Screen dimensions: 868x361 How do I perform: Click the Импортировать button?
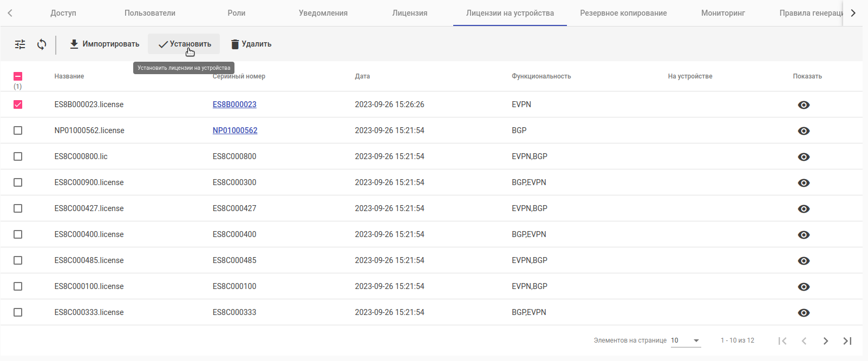(105, 44)
